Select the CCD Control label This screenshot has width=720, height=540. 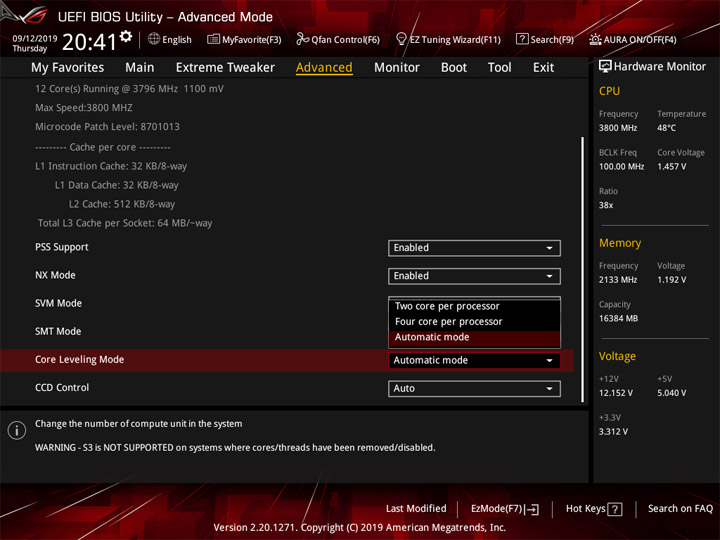click(x=62, y=388)
